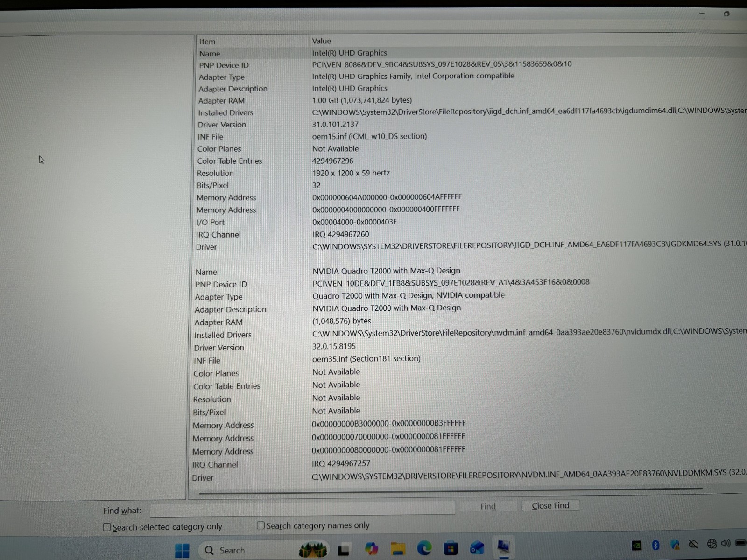Select the Bits/Pixel value 32
The width and height of the screenshot is (747, 560).
pos(316,185)
